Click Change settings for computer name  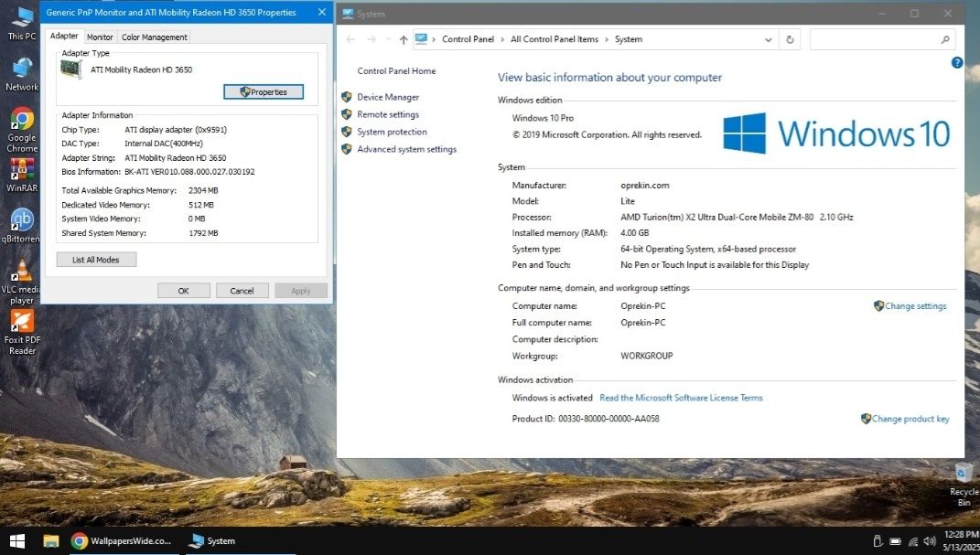(x=916, y=306)
